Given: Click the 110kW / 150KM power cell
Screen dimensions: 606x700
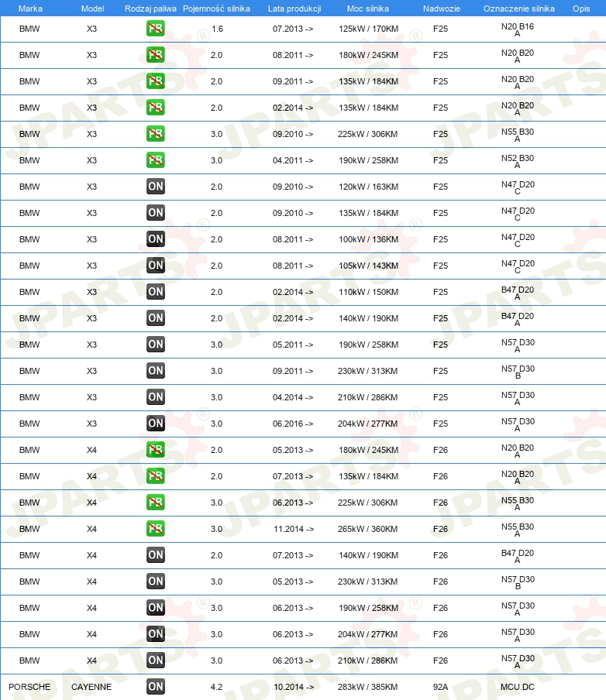Looking at the screenshot, I should pyautogui.click(x=368, y=292).
